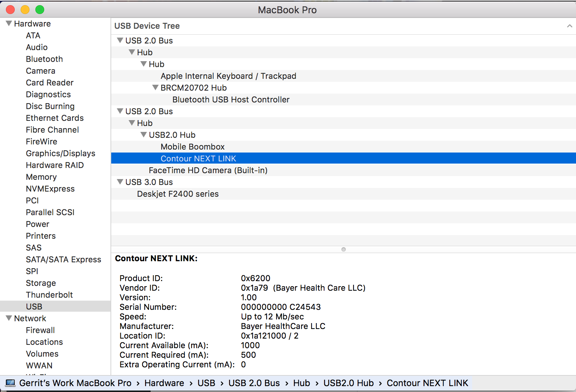Select Diagnostics in the sidebar
This screenshot has width=576, height=392.
[48, 94]
